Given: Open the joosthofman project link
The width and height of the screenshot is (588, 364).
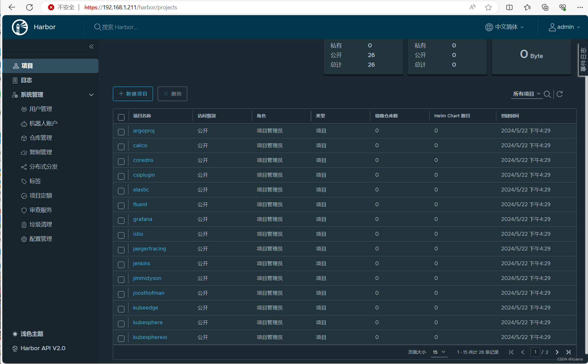Looking at the screenshot, I should tap(148, 293).
